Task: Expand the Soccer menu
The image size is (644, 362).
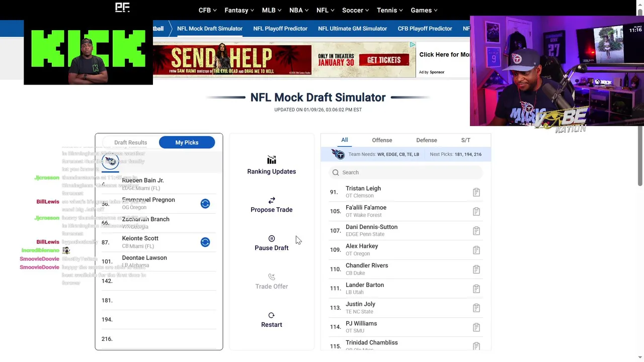Action: coord(356,10)
